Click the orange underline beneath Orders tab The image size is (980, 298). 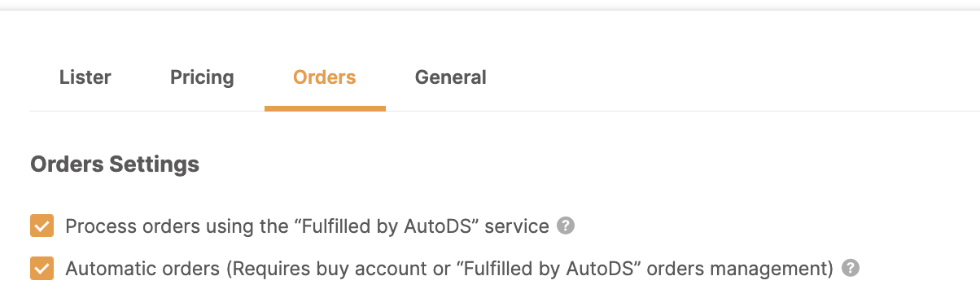[x=325, y=108]
